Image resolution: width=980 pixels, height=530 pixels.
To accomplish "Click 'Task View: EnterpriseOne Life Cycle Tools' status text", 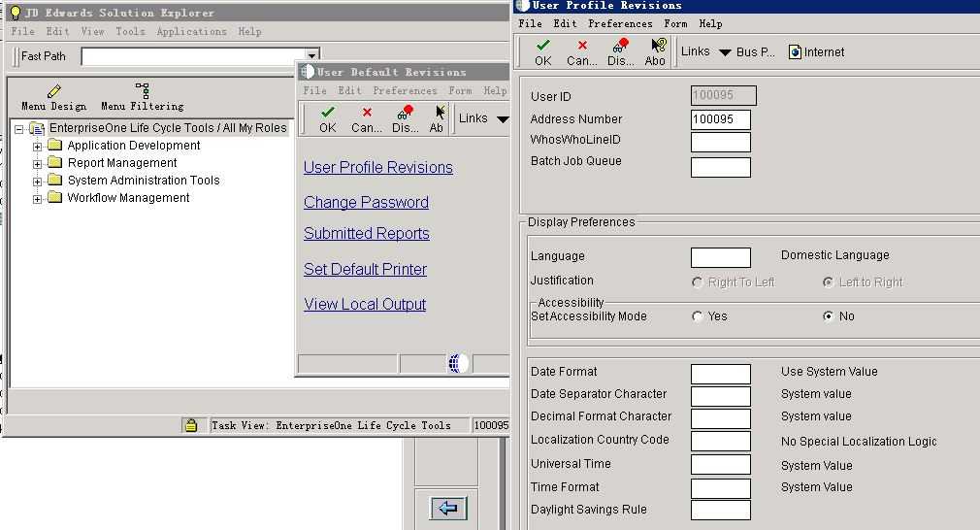I will click(331, 425).
